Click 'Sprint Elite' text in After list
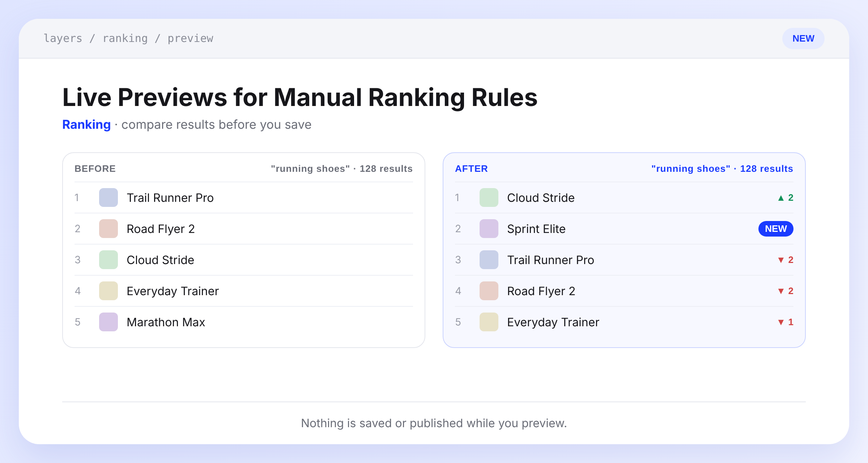 pyautogui.click(x=536, y=229)
